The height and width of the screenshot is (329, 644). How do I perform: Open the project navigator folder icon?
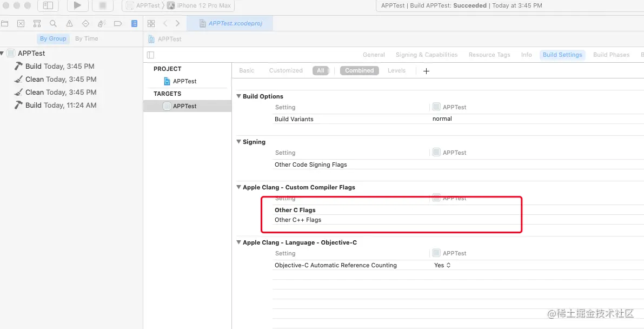(5, 23)
